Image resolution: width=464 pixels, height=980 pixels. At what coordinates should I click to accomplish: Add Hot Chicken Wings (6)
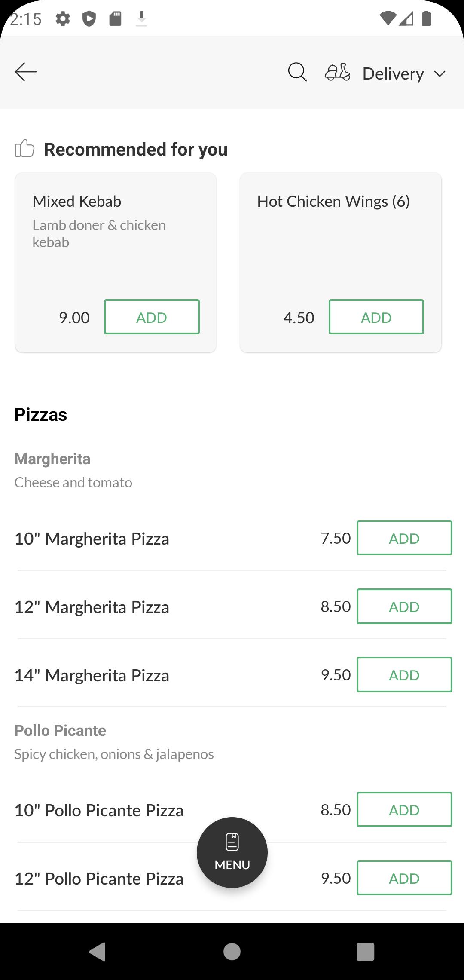[376, 317]
